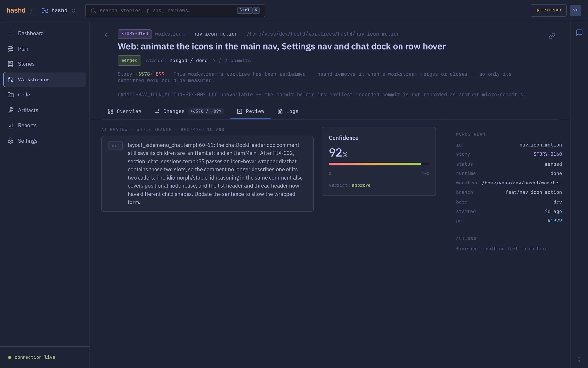Screen dimensions: 588x368
Task: Click the feat/nav_icon_motion branch value
Action: point(533,192)
